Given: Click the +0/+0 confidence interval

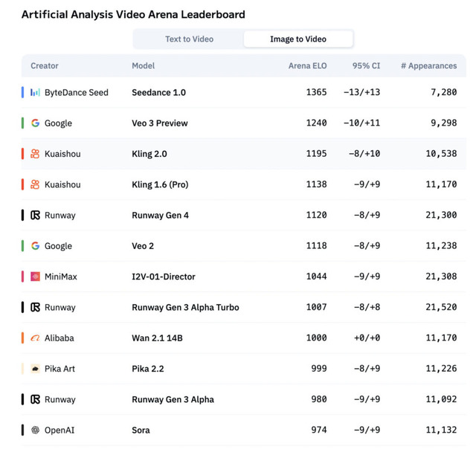Looking at the screenshot, I should pos(367,338).
